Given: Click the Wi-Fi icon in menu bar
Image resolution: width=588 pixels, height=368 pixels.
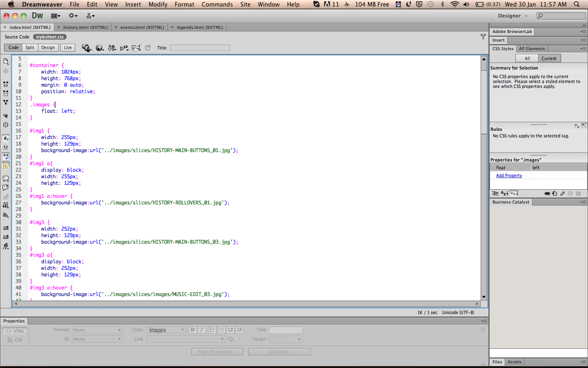Looking at the screenshot, I should click(x=454, y=4).
